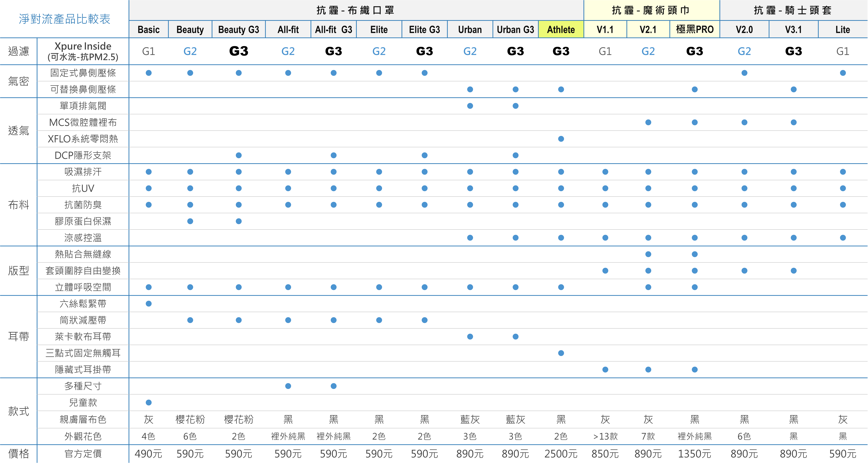
Task: Click the V1.1 隱藏式耳掛帶 dot
Action: point(605,370)
